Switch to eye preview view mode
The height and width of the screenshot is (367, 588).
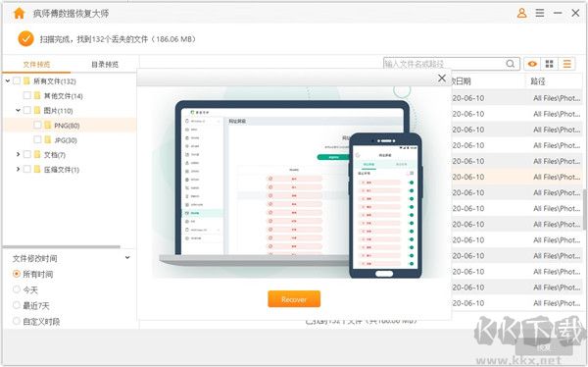532,64
